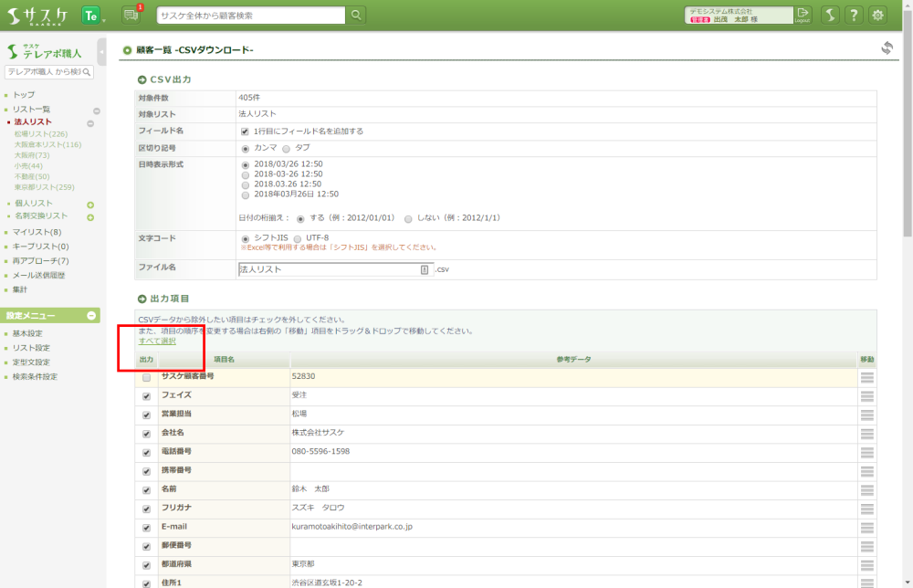This screenshot has width=913, height=588.
Task: Click the すべて選択 link
Action: (x=157, y=341)
